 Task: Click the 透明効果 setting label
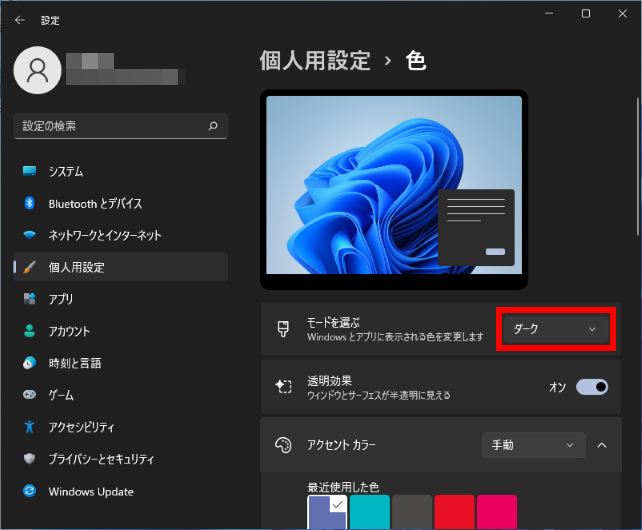[330, 381]
